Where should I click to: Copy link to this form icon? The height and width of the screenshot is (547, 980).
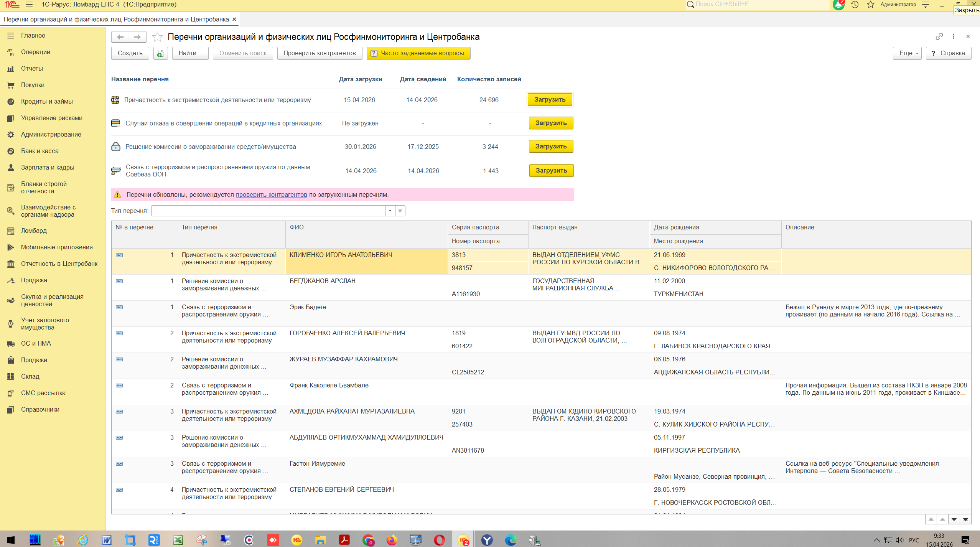click(x=939, y=36)
